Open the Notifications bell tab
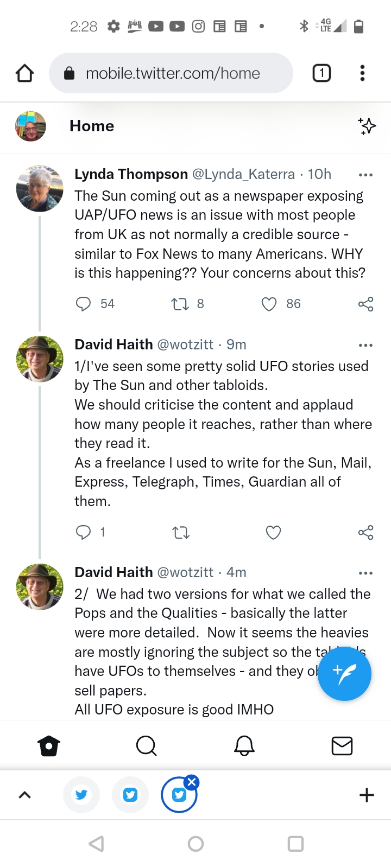 244,746
